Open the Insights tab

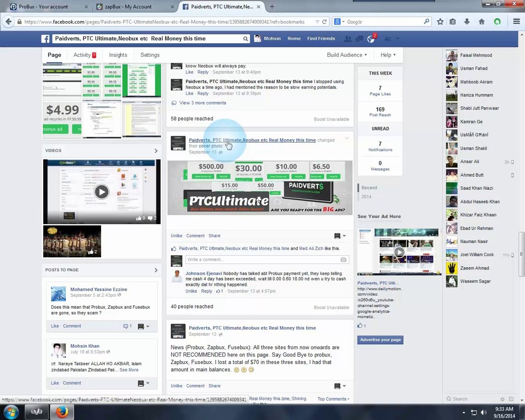coord(118,55)
